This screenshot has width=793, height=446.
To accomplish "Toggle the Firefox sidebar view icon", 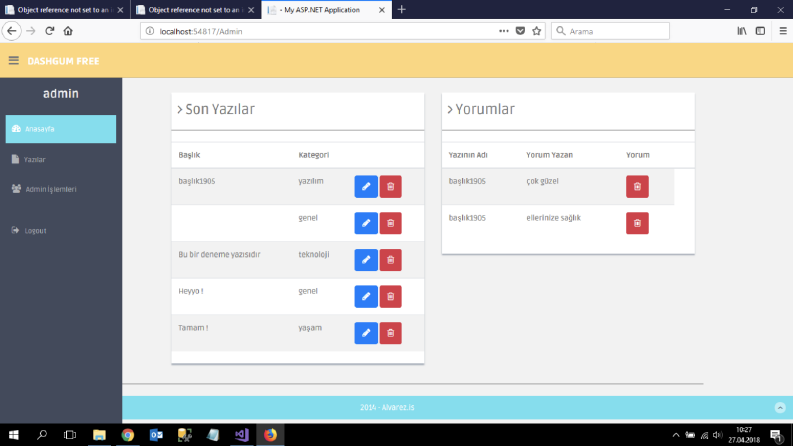I will [x=760, y=31].
